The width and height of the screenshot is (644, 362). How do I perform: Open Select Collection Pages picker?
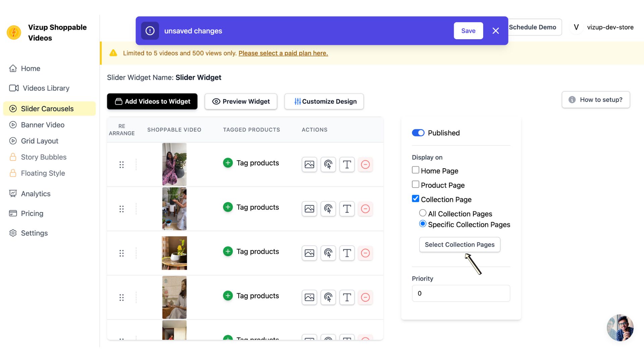(460, 245)
